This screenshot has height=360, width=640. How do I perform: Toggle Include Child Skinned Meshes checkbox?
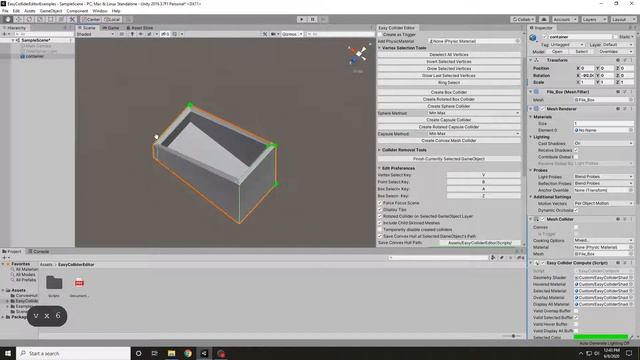click(380, 223)
